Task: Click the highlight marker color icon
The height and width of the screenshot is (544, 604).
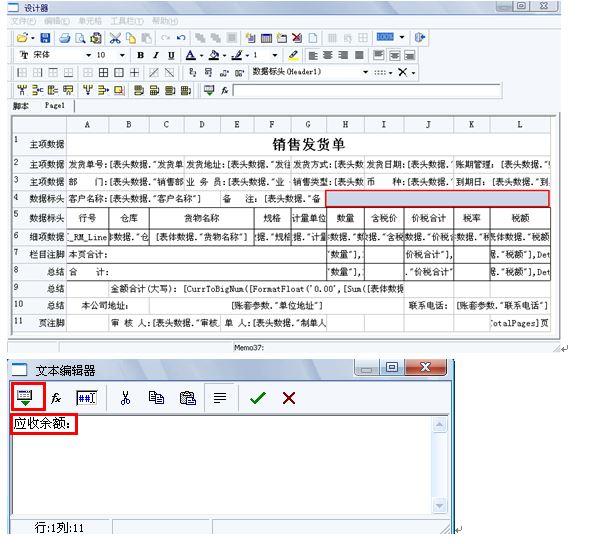Action: click(293, 55)
